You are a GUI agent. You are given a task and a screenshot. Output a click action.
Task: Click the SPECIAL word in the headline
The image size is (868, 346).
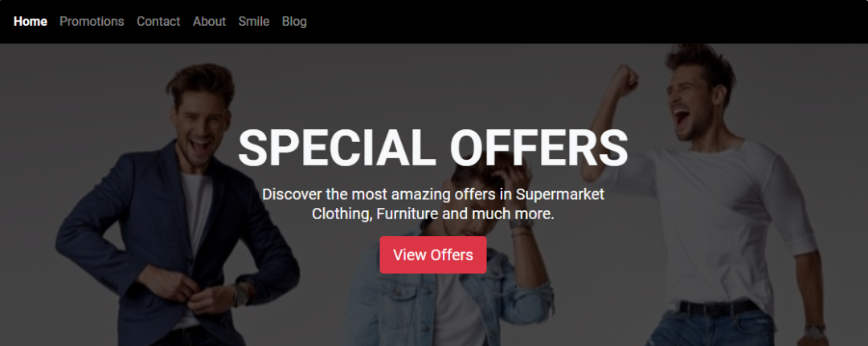point(337,148)
